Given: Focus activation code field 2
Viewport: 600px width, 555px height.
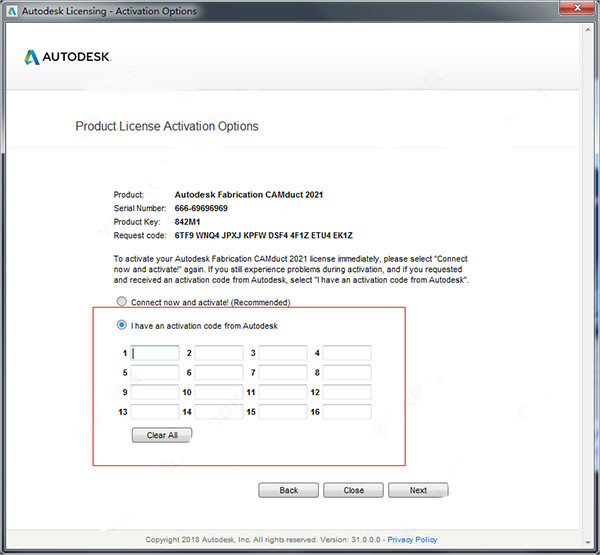Looking at the screenshot, I should coord(219,353).
